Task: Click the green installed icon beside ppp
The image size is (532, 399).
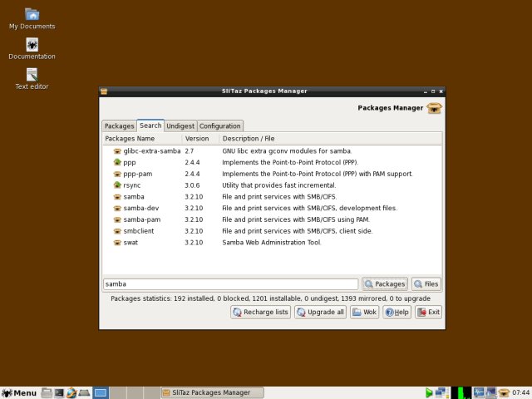Action: [x=117, y=162]
